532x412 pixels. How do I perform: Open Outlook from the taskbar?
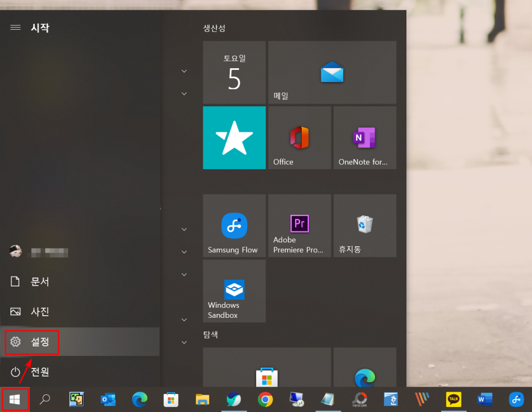tap(108, 399)
